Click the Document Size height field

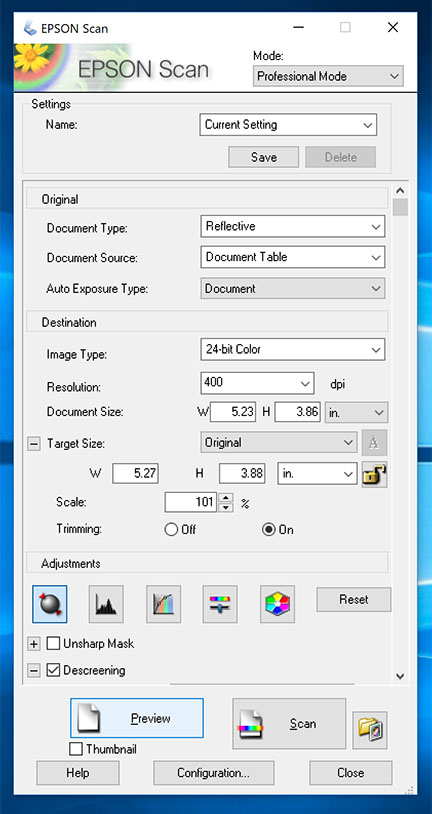coord(298,412)
